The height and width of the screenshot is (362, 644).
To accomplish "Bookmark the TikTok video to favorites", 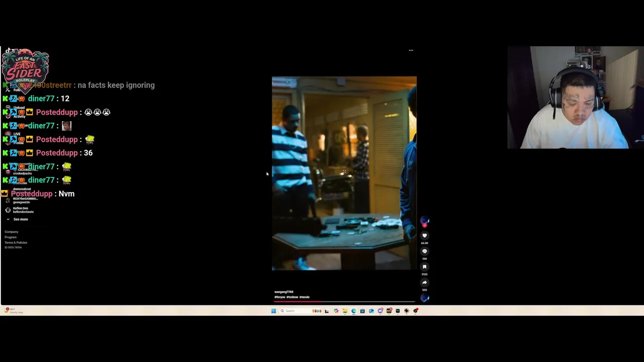I will [425, 266].
